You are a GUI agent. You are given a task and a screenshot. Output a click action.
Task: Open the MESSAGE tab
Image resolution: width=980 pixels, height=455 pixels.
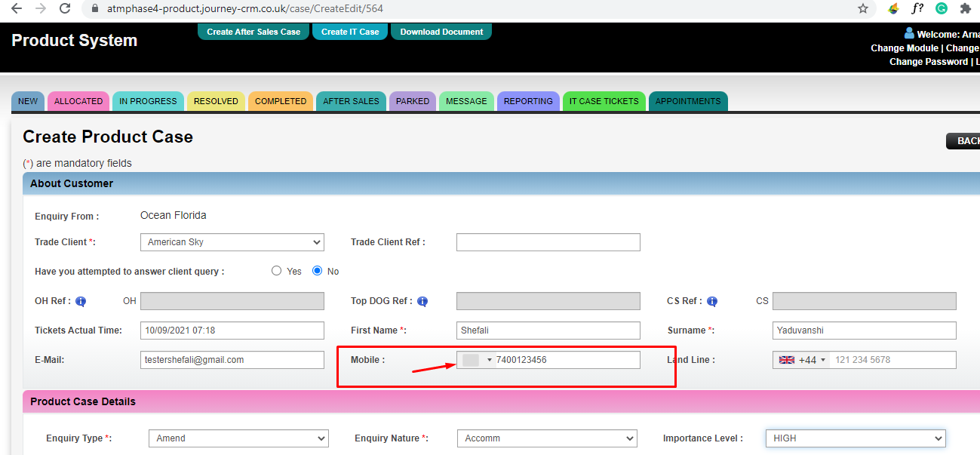tap(466, 101)
